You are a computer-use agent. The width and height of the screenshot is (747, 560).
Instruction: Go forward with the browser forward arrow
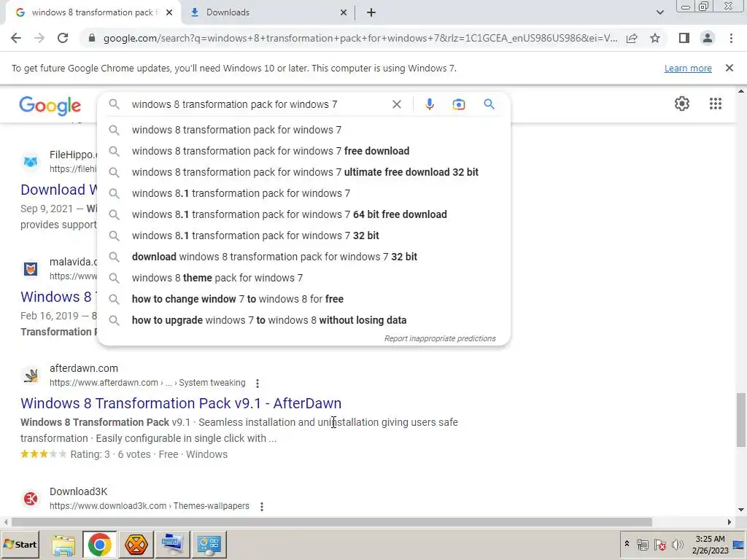pyautogui.click(x=39, y=38)
